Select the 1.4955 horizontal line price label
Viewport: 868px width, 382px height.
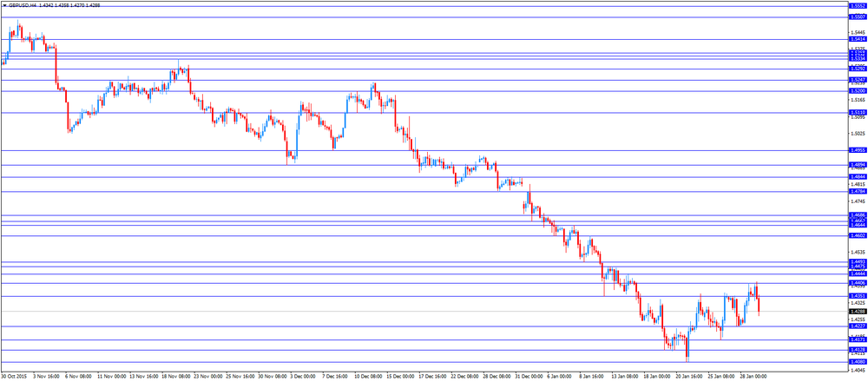click(x=858, y=150)
